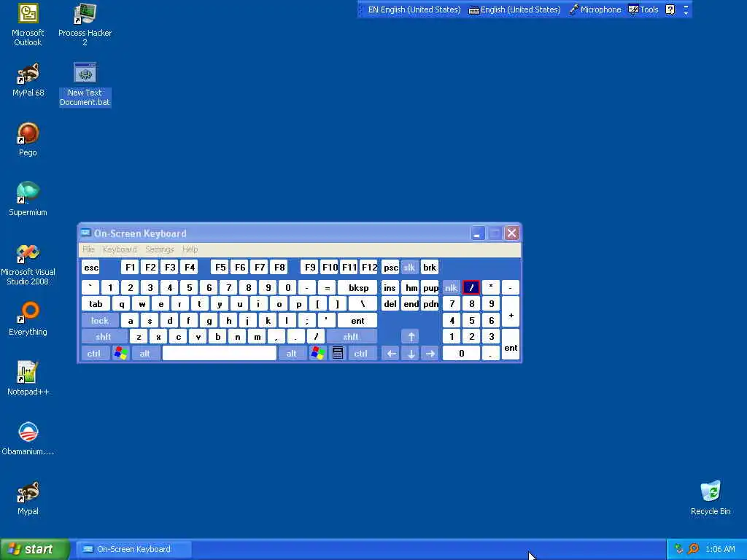The width and height of the screenshot is (747, 560).
Task: Open Settings menu
Action: [160, 249]
